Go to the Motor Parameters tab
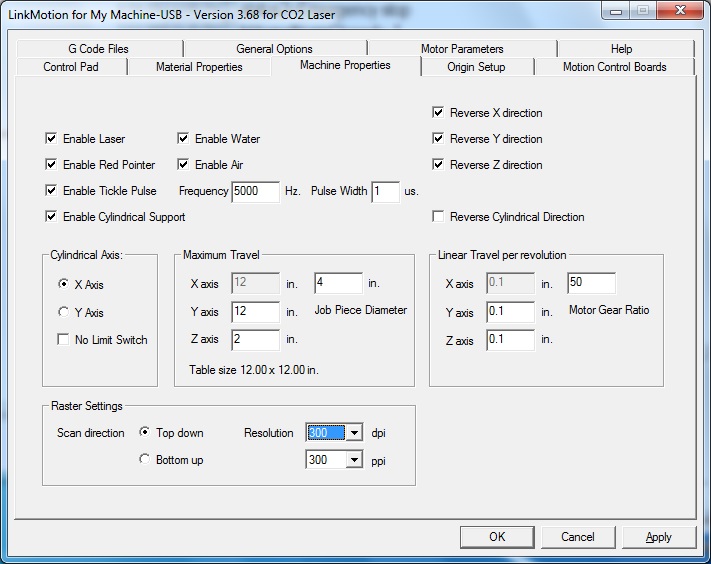 pyautogui.click(x=462, y=48)
